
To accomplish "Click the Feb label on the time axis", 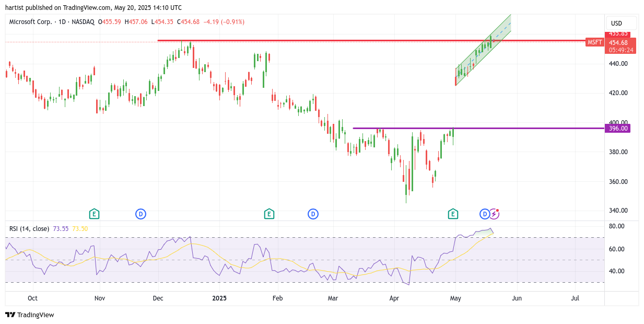I will pyautogui.click(x=278, y=298).
